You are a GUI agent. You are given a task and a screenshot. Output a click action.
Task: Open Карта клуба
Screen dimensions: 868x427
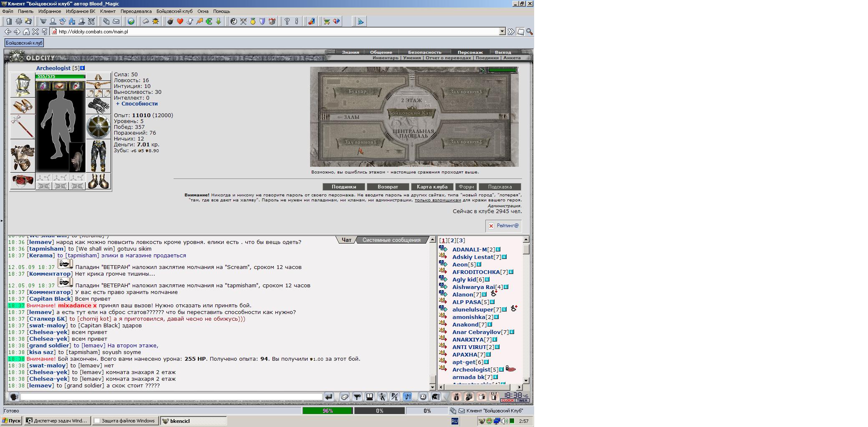pos(432,187)
